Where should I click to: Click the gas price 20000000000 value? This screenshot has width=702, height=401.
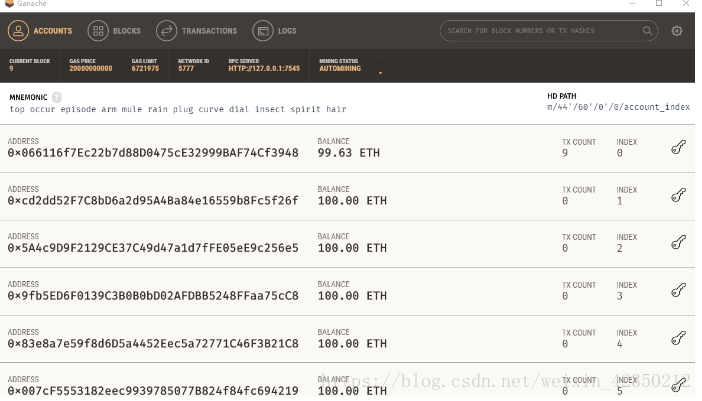click(91, 68)
